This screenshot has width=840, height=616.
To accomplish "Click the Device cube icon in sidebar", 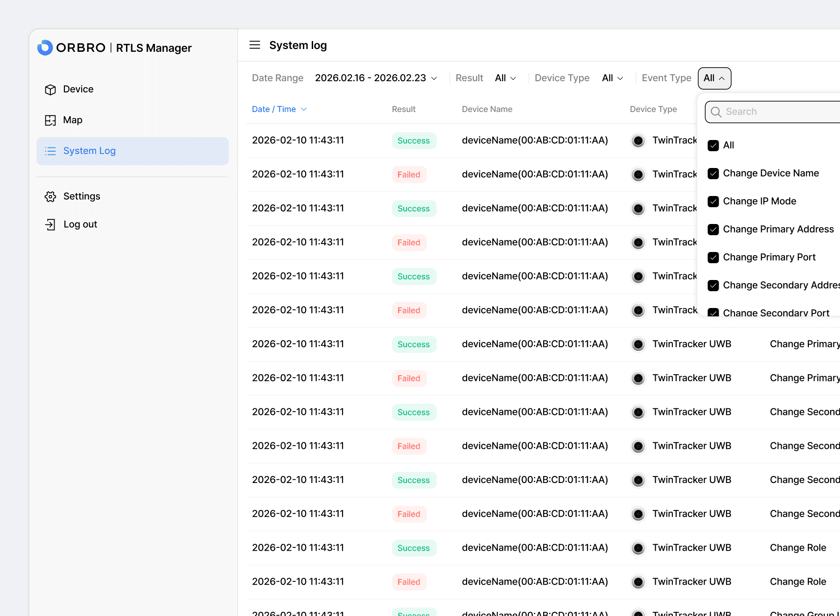I will click(x=50, y=90).
